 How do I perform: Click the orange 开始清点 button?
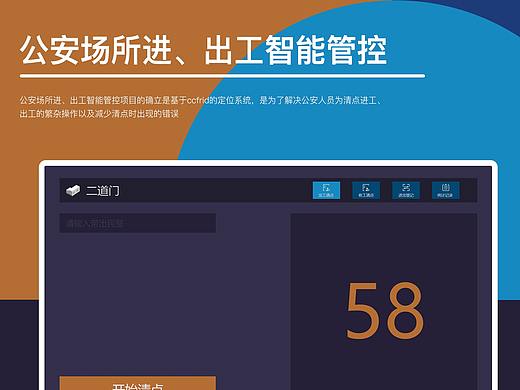(138, 383)
